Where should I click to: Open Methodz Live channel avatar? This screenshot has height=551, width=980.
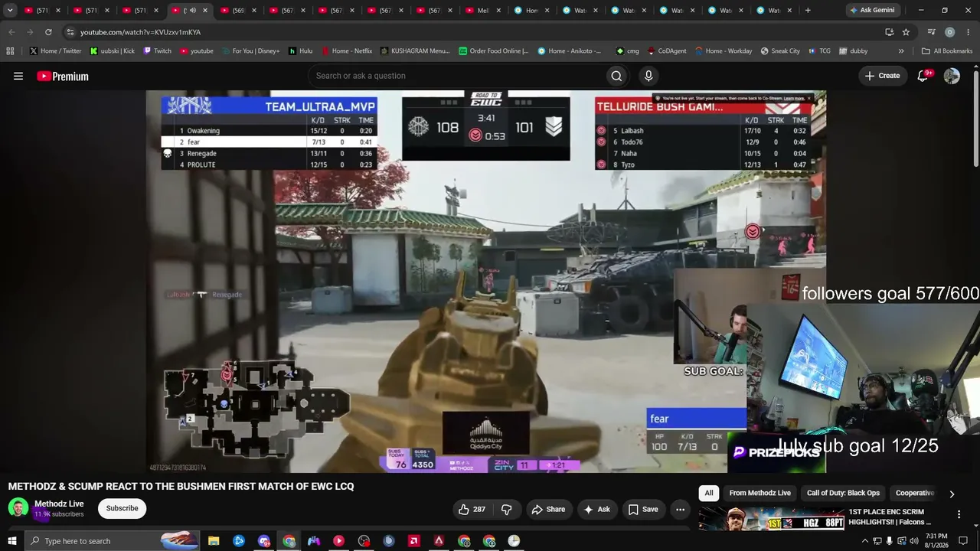(x=18, y=508)
